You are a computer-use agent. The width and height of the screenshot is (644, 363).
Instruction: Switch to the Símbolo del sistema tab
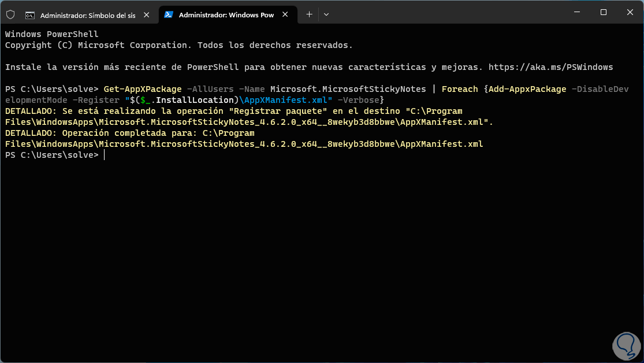pos(87,15)
